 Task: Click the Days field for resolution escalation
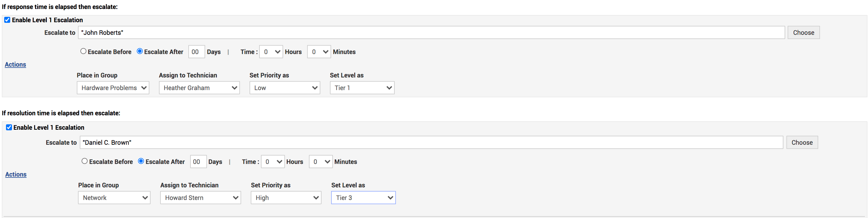point(198,162)
